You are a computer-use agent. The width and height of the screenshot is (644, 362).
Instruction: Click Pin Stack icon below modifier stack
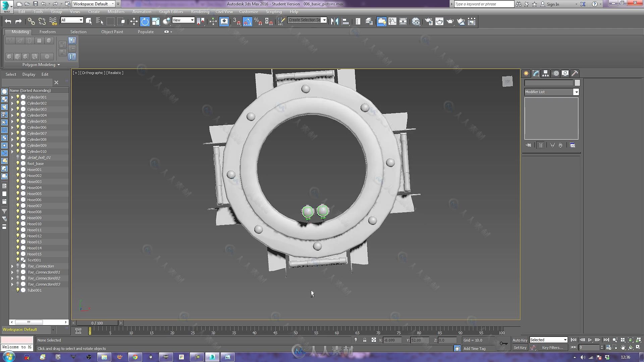coord(529,145)
